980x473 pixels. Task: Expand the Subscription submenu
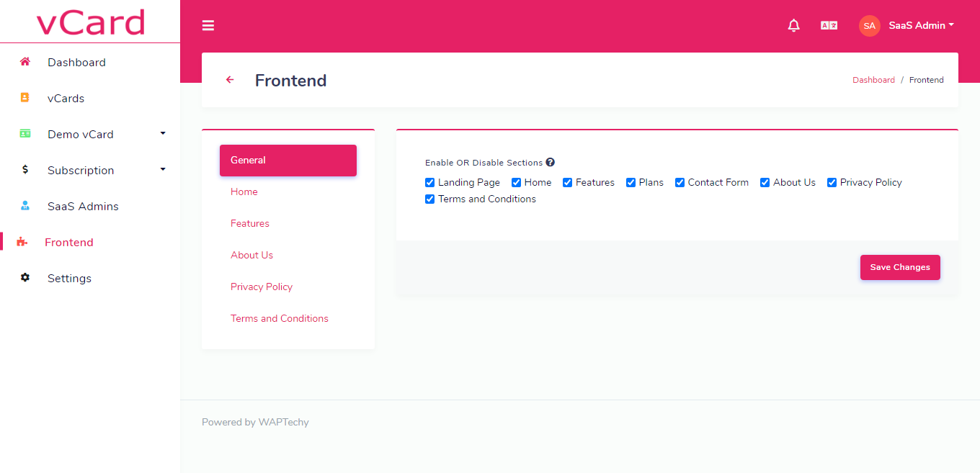pyautogui.click(x=163, y=169)
